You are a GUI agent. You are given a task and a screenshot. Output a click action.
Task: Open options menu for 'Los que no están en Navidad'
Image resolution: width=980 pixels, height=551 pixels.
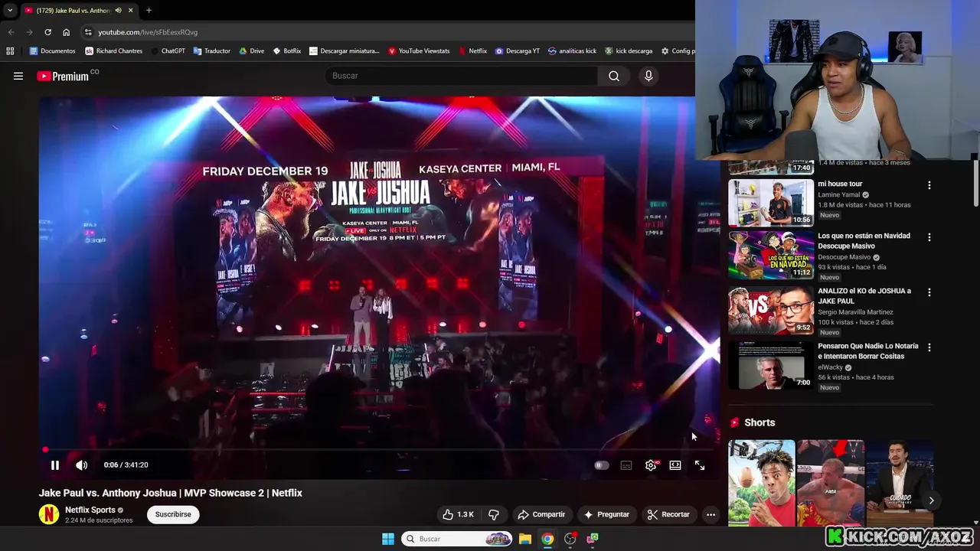929,237
